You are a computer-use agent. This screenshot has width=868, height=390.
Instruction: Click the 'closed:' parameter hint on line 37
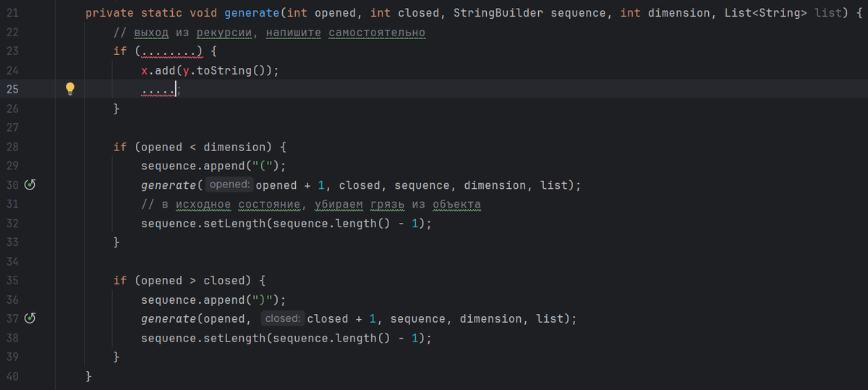click(x=281, y=318)
